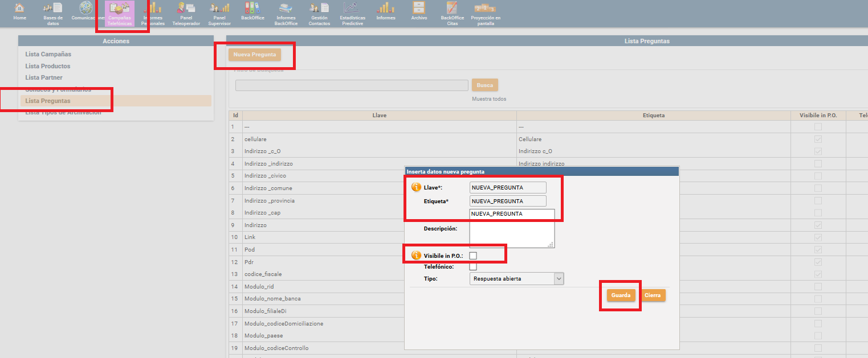This screenshot has height=358, width=868.
Task: Click Muestra todos link
Action: coord(489,99)
